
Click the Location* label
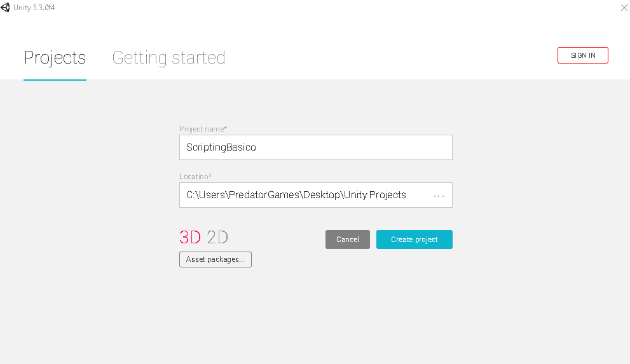coord(195,177)
